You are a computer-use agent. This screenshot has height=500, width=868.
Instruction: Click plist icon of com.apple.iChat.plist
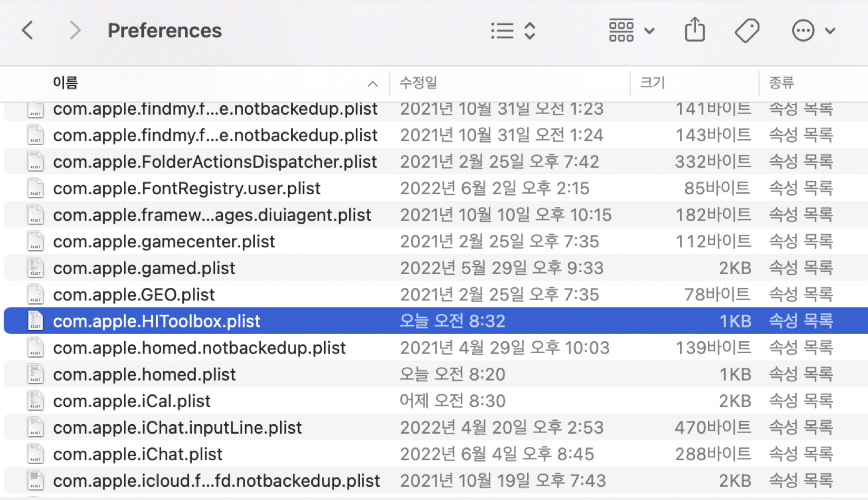click(35, 454)
